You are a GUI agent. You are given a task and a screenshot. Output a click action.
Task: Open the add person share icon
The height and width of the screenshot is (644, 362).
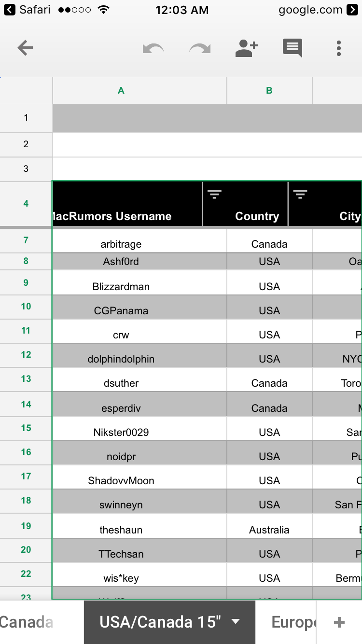click(x=246, y=48)
